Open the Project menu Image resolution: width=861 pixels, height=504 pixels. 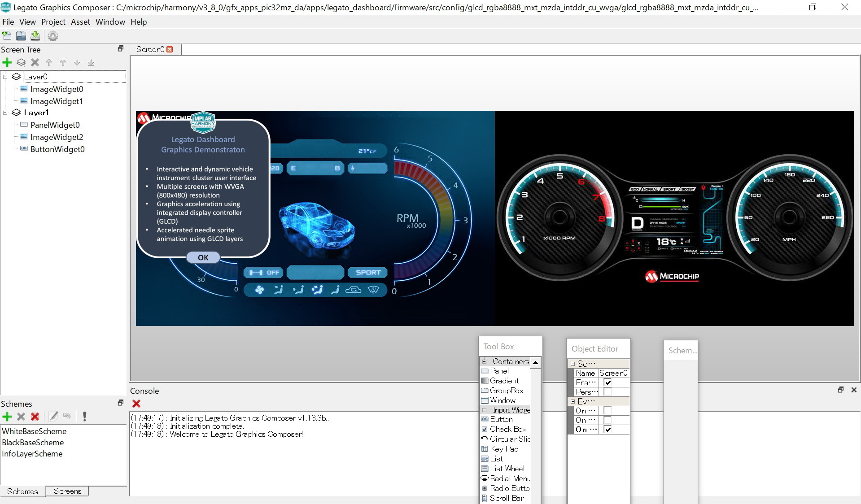pos(53,22)
